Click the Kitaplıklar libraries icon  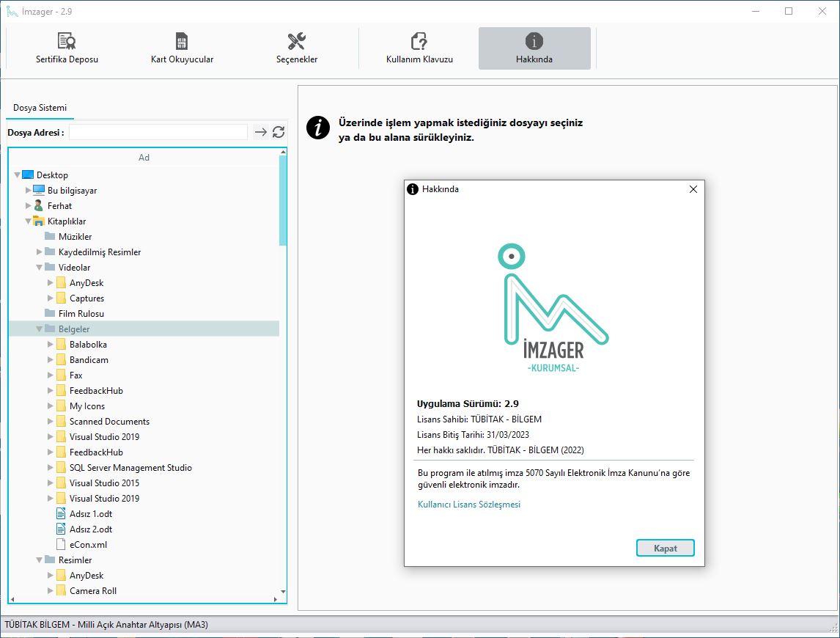(39, 221)
